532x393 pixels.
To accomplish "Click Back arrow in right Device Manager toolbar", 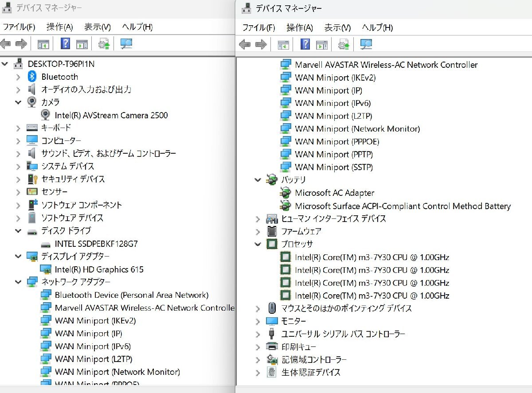I will click(245, 44).
